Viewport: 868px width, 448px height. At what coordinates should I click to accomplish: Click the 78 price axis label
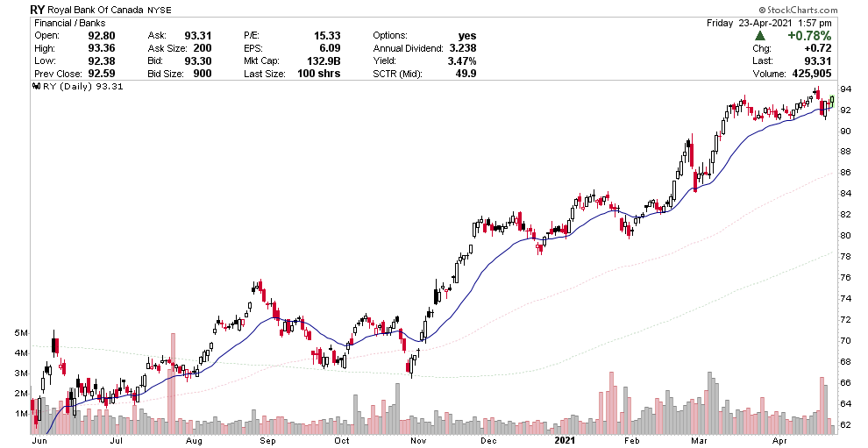(x=846, y=256)
